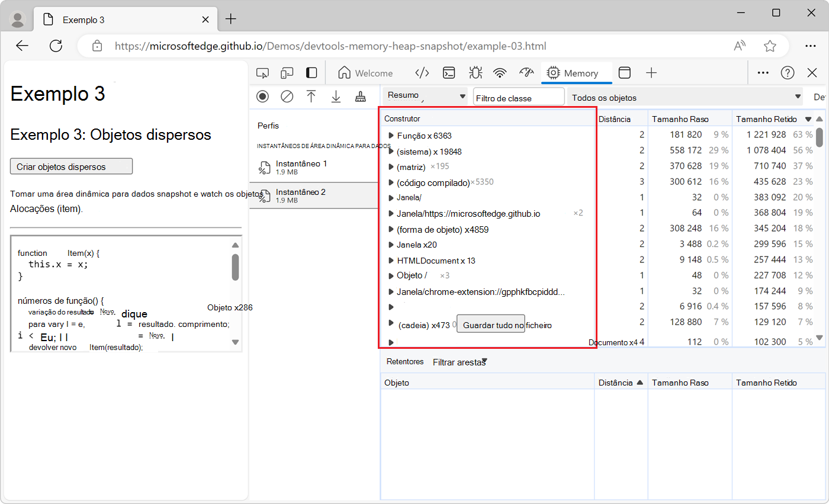Click the record heap snapshot icon
The height and width of the screenshot is (504, 829).
click(x=262, y=97)
